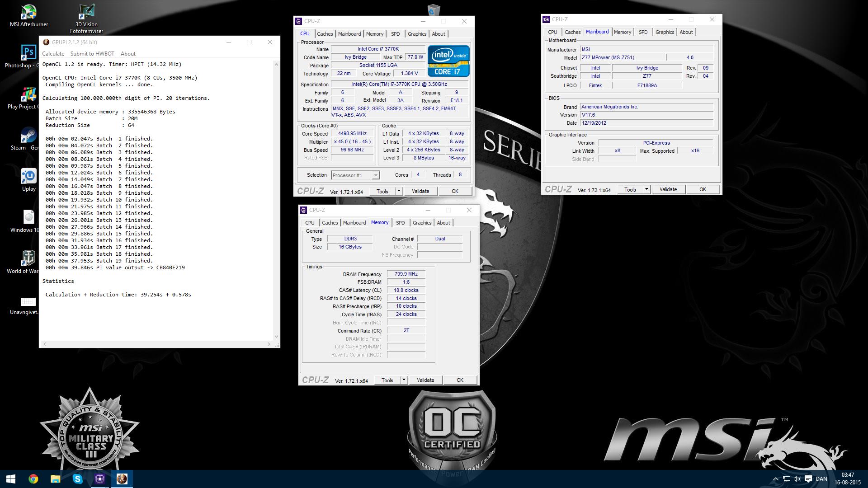Click CPU-Z title icon in Mainboard window
The width and height of the screenshot is (868, 488).
click(547, 19)
